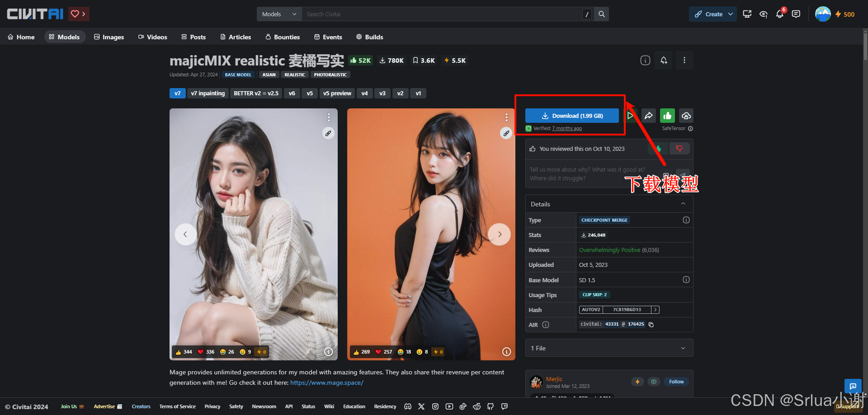Open Terms of Service footer link
This screenshot has width=868, height=415.
[178, 406]
